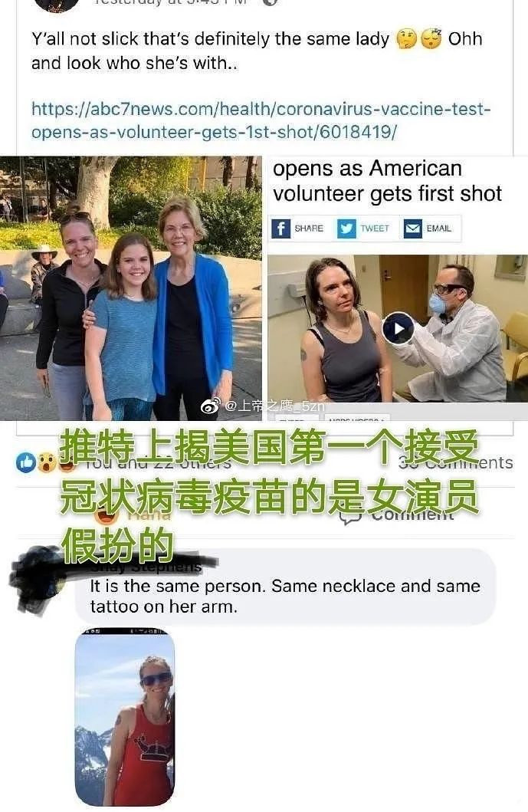Click the blue thumbs-up Like reaction icon
Screen dimensions: 528x812
click(x=26, y=462)
